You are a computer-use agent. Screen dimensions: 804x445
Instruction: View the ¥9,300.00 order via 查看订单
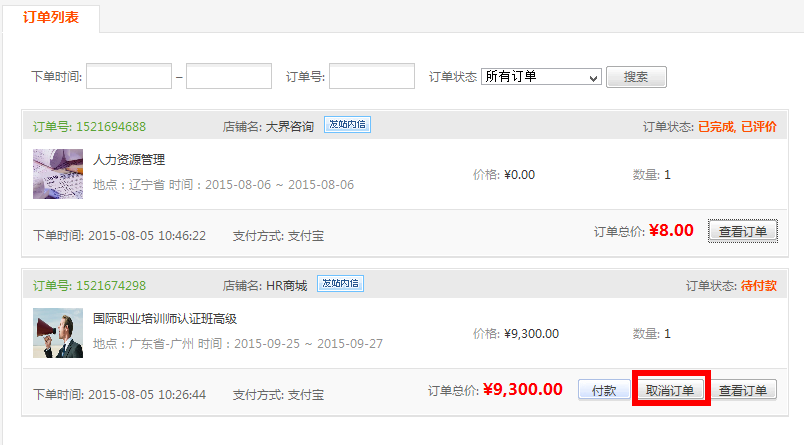(x=743, y=390)
